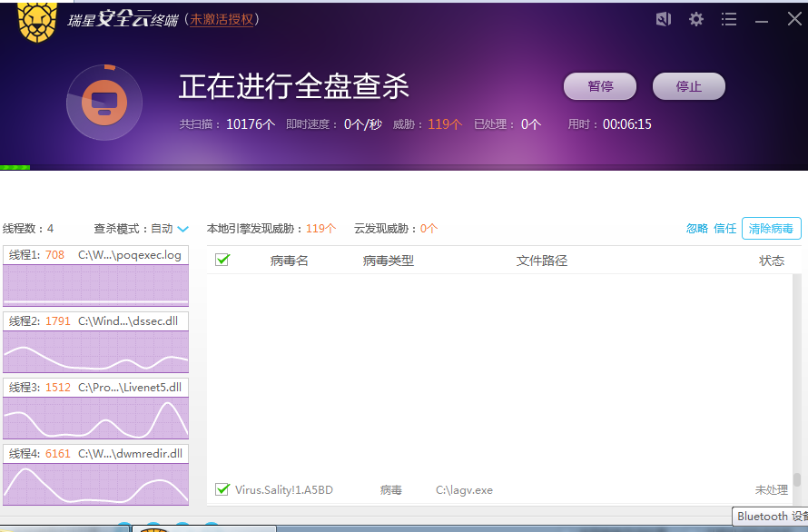The height and width of the screenshot is (532, 808).
Task: Click the green scan progress bar
Action: [15, 168]
